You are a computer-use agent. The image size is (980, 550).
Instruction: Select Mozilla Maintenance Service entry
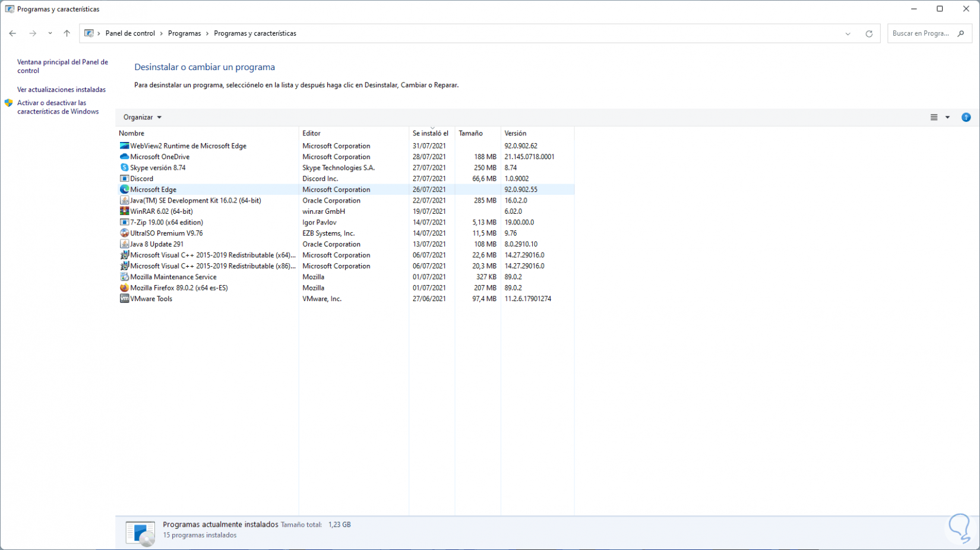pyautogui.click(x=346, y=277)
